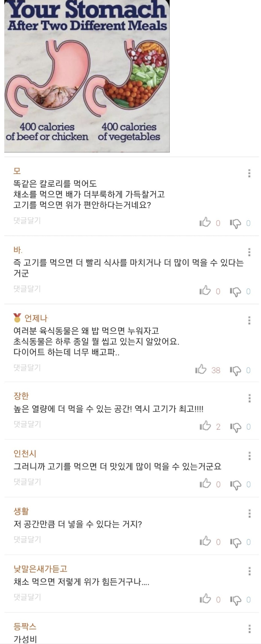Open the stomach comparison image
Viewport: 261px width, 644px height.
(87, 76)
